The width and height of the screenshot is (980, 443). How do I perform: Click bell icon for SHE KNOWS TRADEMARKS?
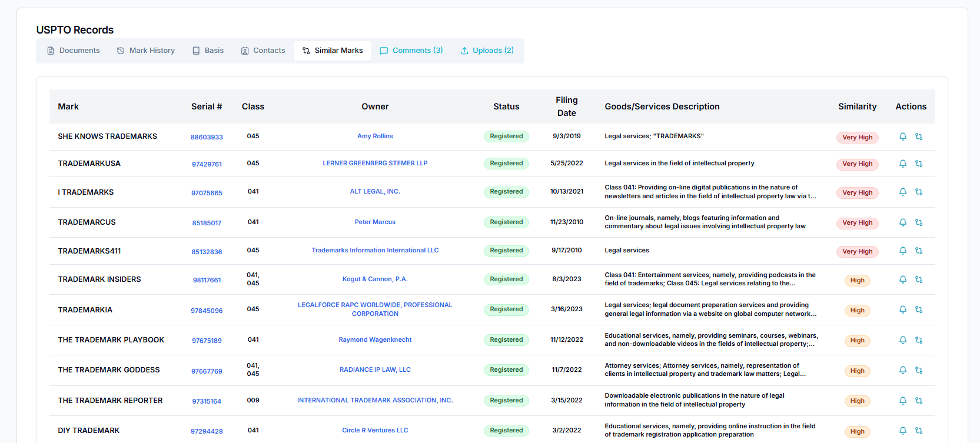[903, 136]
